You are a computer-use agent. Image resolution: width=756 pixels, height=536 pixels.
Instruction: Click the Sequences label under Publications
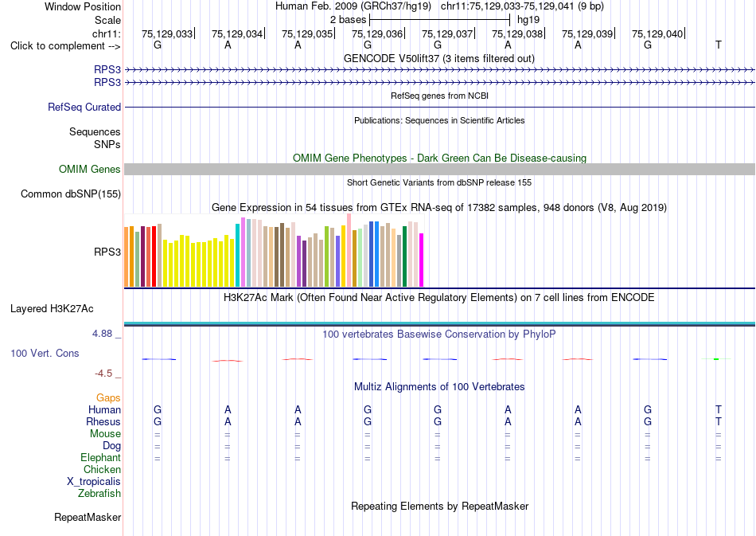95,131
